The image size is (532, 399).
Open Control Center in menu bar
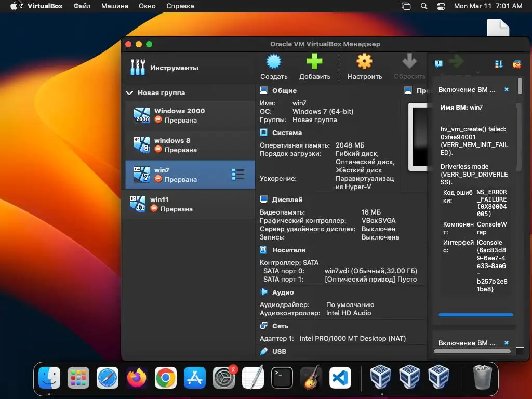[x=441, y=6]
